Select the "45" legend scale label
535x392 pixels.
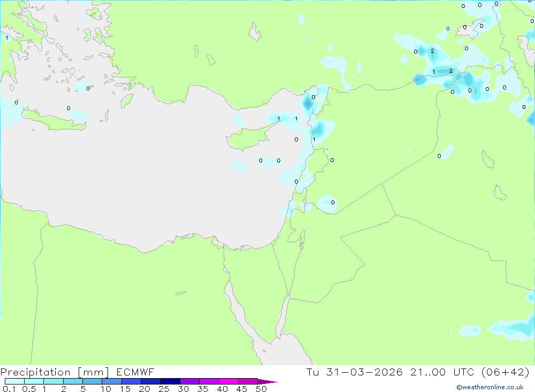pos(242,389)
